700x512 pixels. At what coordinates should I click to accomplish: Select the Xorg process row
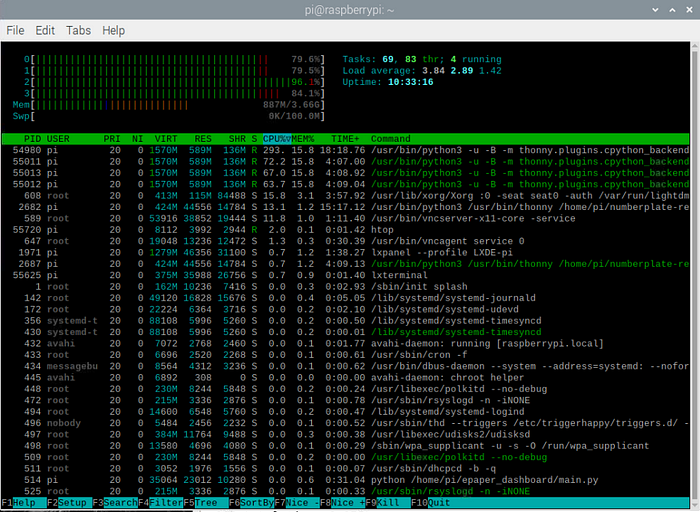pos(346,196)
